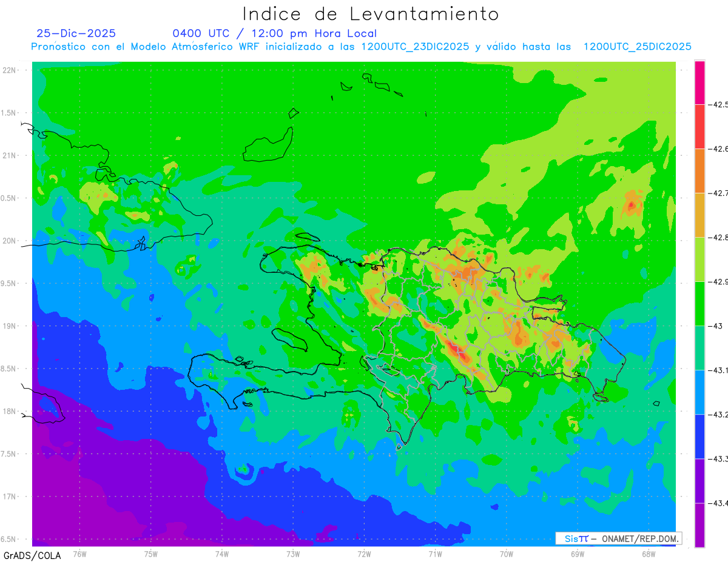Click the "-43.3" legend value

click(718, 458)
